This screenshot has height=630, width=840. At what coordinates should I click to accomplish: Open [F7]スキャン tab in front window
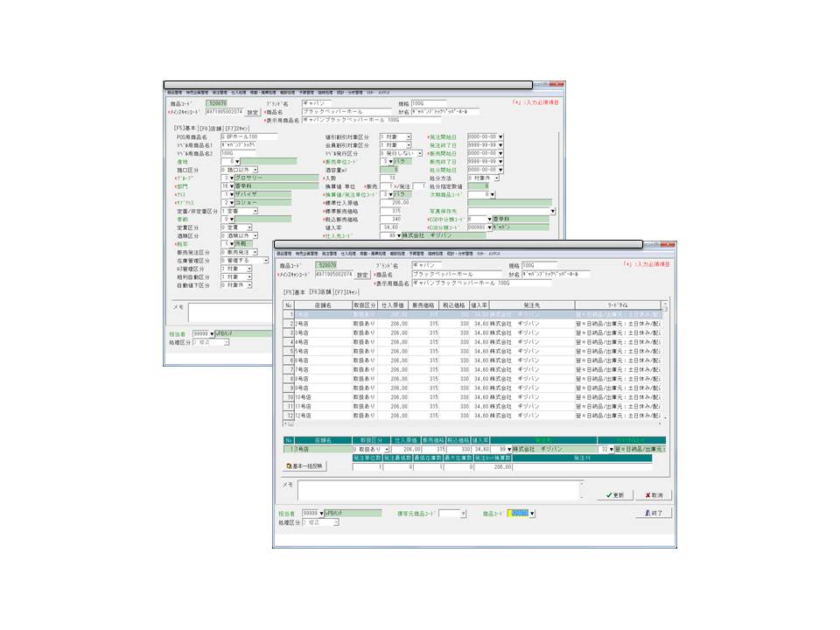[346, 292]
